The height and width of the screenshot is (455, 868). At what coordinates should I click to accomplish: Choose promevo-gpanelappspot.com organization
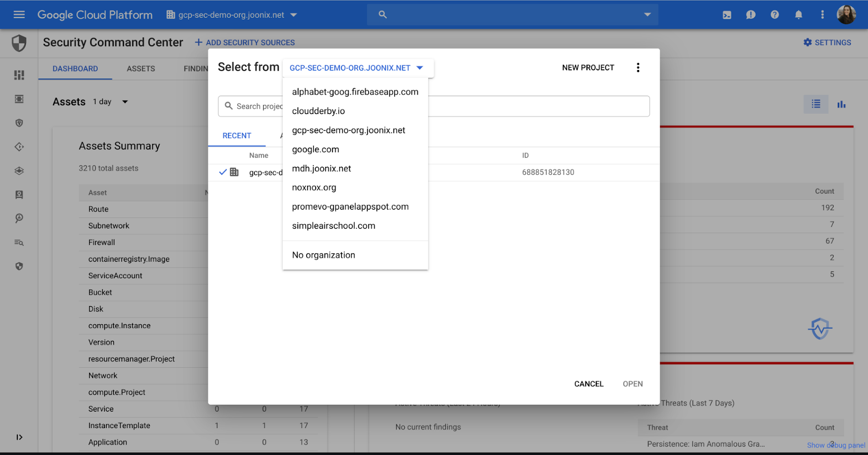tap(355, 206)
